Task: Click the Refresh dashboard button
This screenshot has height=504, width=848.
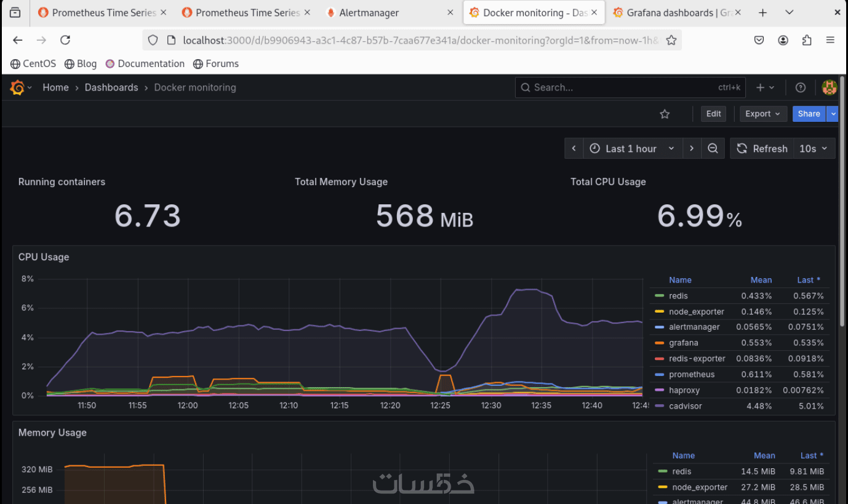Action: (x=762, y=148)
